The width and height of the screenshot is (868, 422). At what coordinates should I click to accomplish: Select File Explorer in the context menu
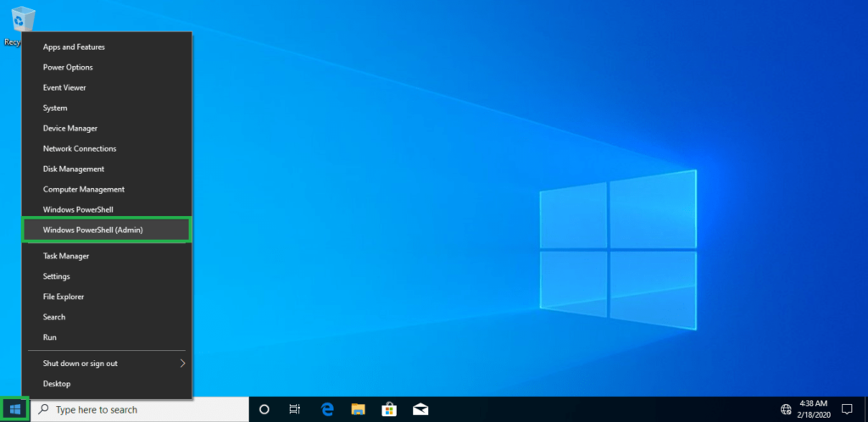click(x=107, y=297)
